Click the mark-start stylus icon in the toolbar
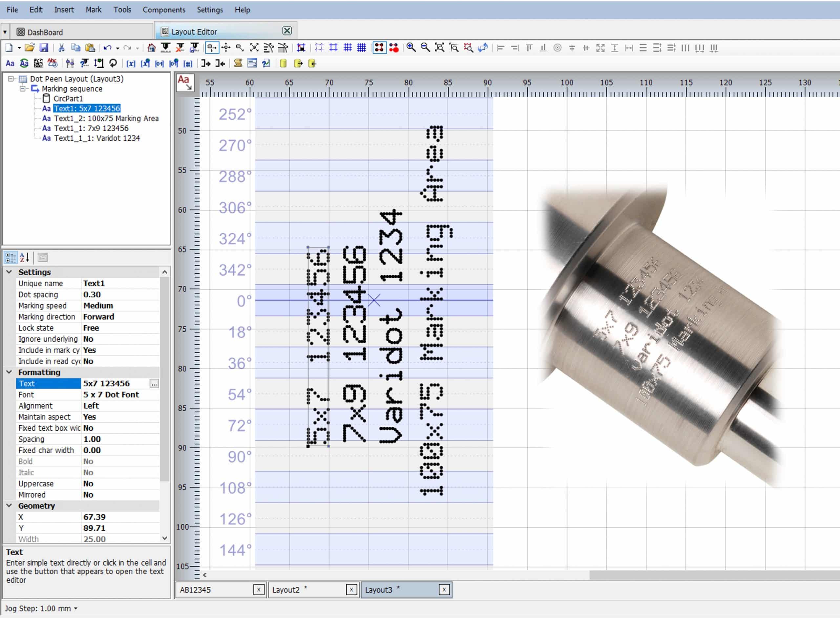 pyautogui.click(x=166, y=48)
